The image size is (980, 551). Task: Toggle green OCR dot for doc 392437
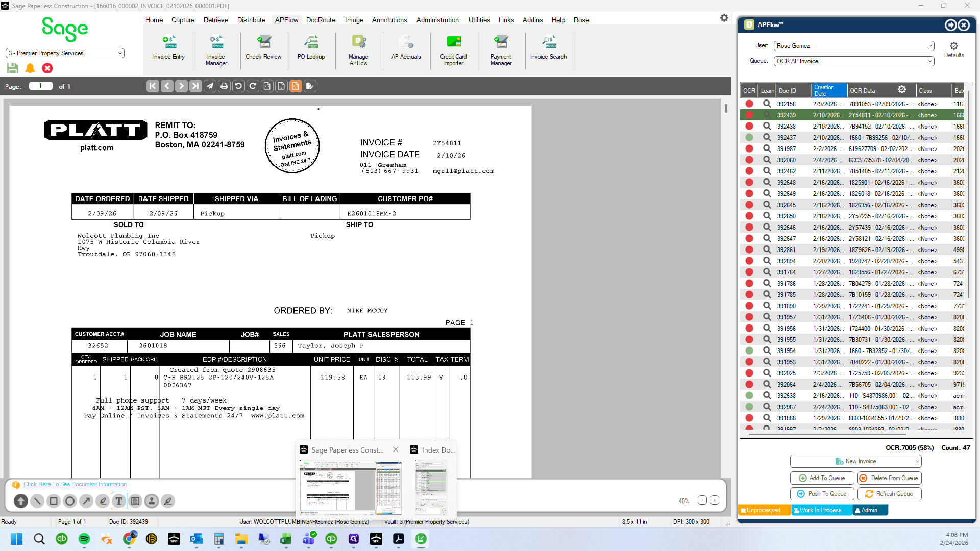(749, 137)
